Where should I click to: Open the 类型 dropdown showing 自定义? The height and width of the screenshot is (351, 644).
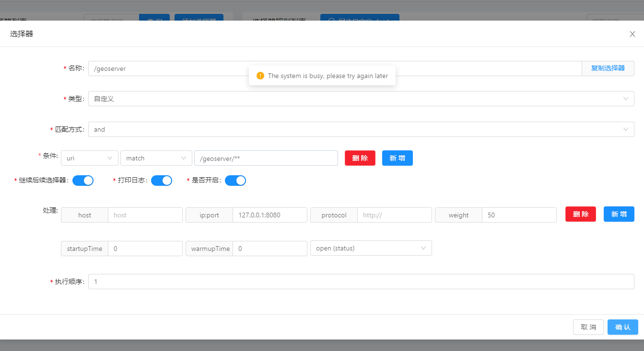point(361,99)
